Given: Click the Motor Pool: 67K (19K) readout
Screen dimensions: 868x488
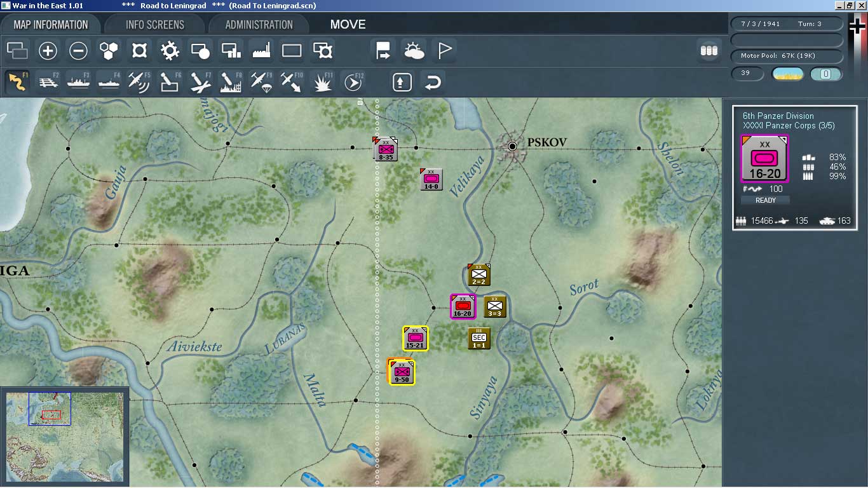Looking at the screenshot, I should (x=787, y=56).
